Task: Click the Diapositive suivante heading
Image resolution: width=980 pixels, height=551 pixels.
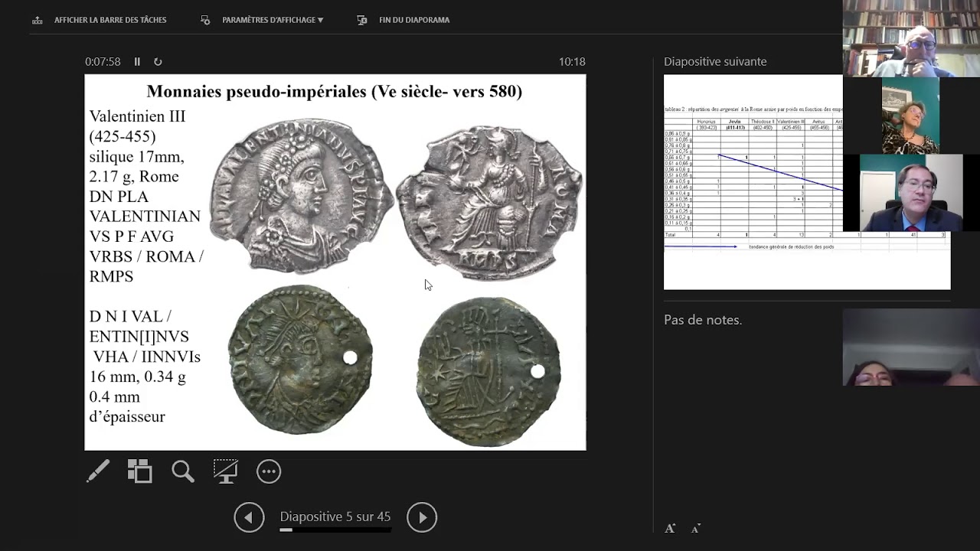Action: tap(715, 62)
